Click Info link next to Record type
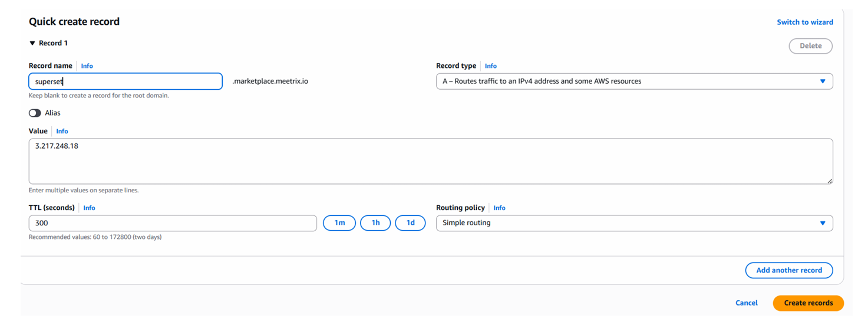Image resolution: width=868 pixels, height=328 pixels. 490,66
